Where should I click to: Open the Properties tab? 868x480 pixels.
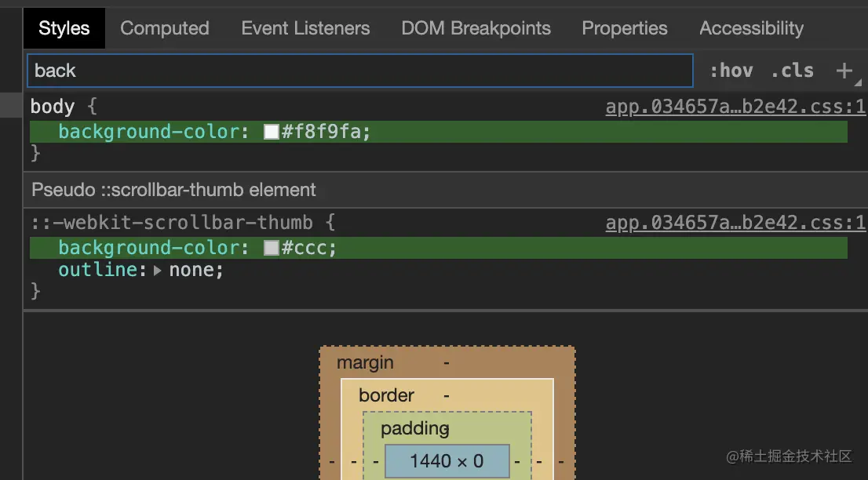(625, 28)
